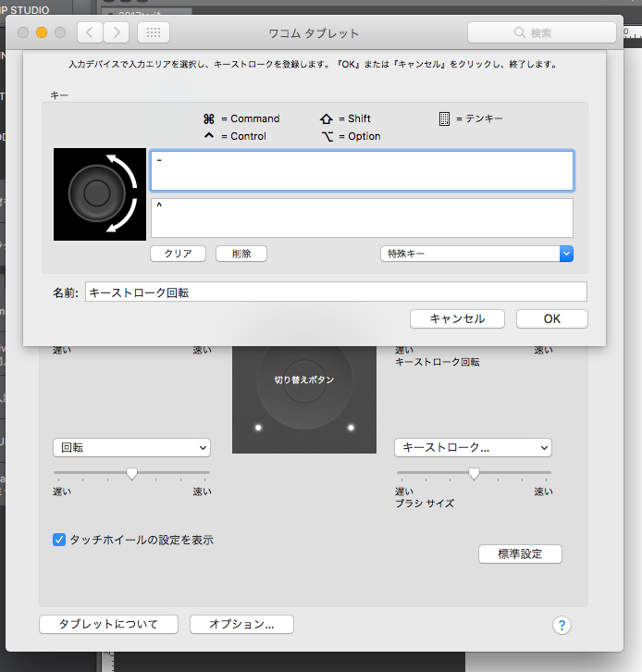Click the 名前 text field
Image resolution: width=642 pixels, height=672 pixels.
click(x=336, y=292)
